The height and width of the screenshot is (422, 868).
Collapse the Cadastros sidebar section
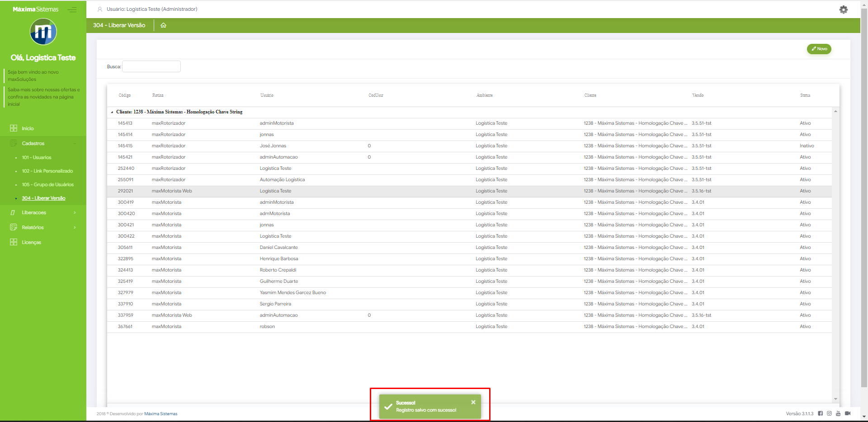pyautogui.click(x=43, y=143)
